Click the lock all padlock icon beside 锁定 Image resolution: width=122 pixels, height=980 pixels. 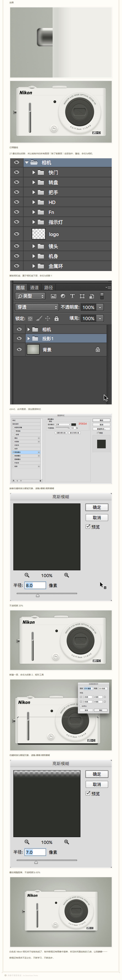point(56,318)
